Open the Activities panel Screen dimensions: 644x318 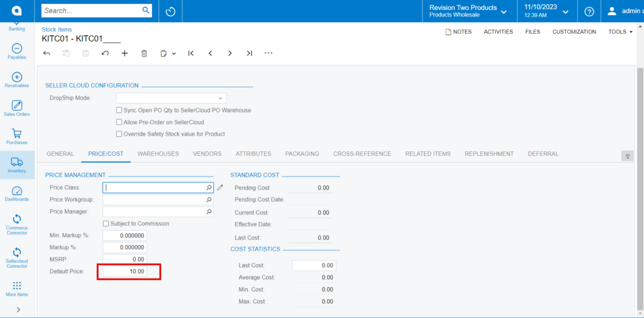click(498, 31)
